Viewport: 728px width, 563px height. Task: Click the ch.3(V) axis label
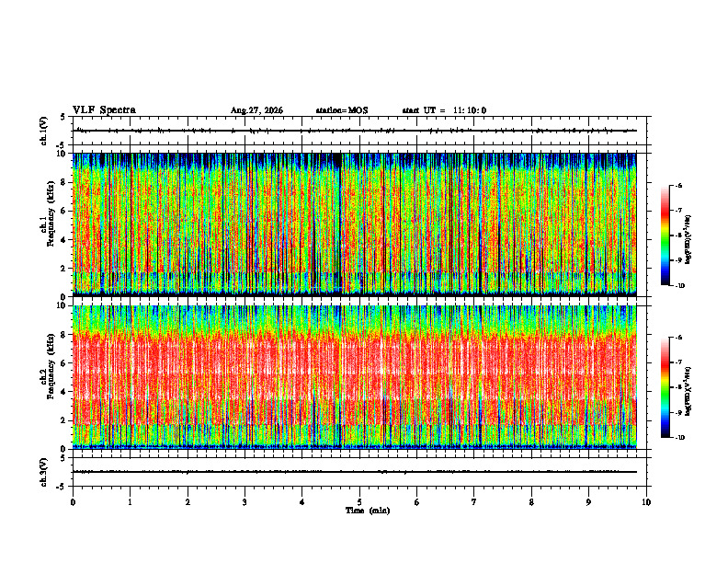coord(44,473)
